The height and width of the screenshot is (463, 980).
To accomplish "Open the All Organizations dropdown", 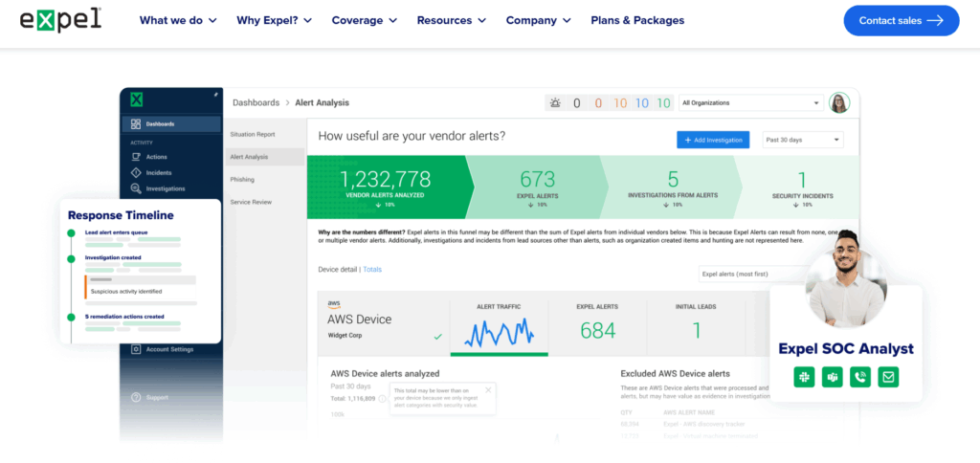I will (750, 103).
